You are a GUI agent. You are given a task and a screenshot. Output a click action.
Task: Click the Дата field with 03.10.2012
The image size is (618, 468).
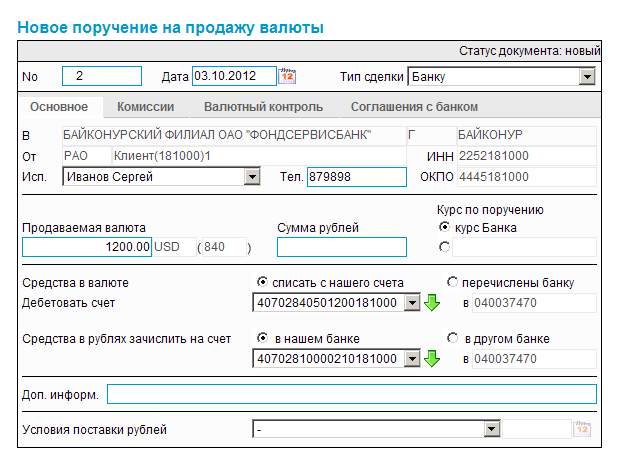234,76
